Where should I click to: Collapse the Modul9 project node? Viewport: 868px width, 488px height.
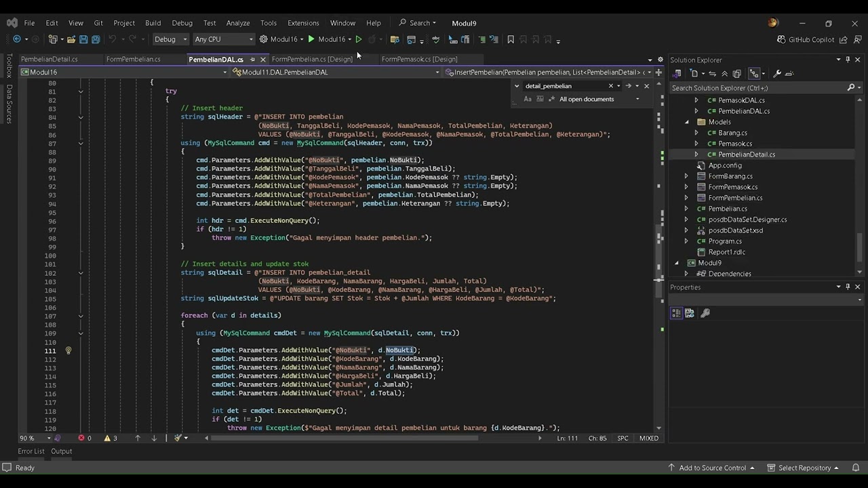(x=677, y=263)
